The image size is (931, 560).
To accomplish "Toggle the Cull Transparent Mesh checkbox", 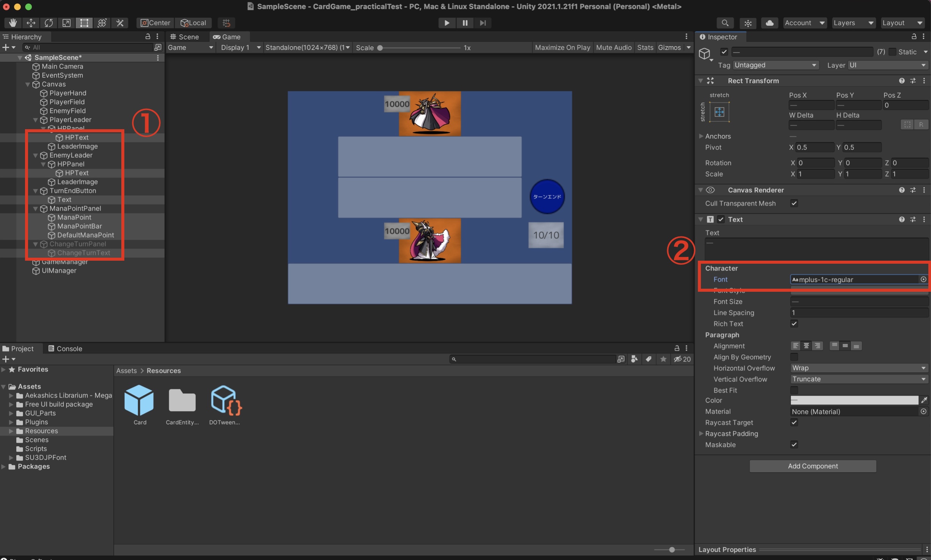I will (x=794, y=203).
